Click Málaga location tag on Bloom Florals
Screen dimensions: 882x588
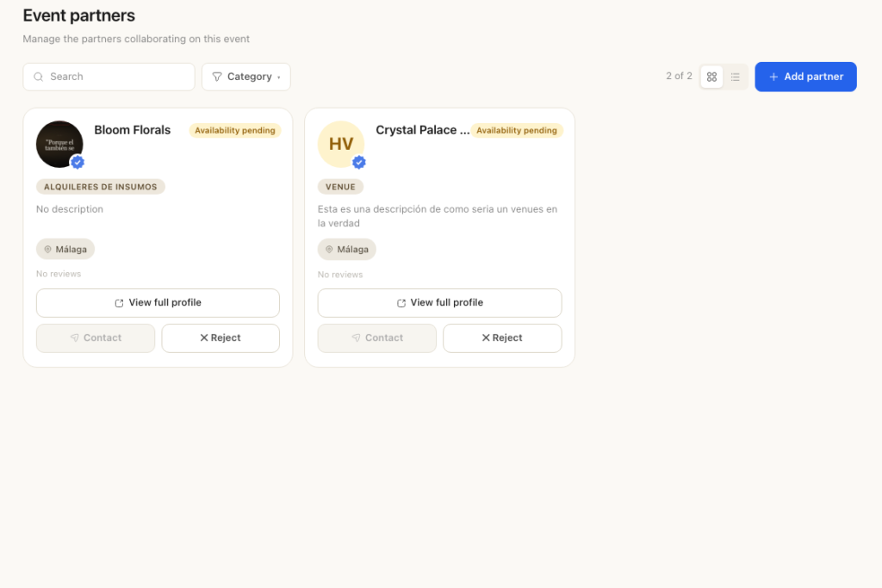65,249
